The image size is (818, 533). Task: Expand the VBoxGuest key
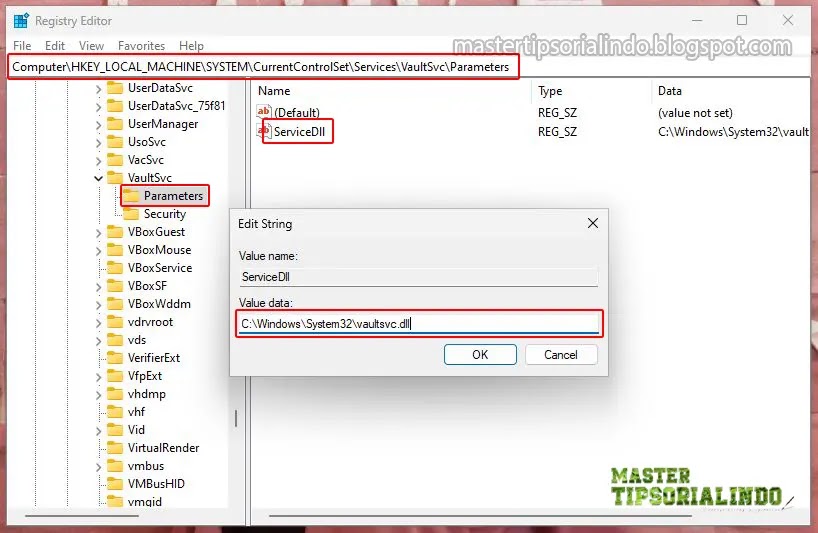coord(98,233)
